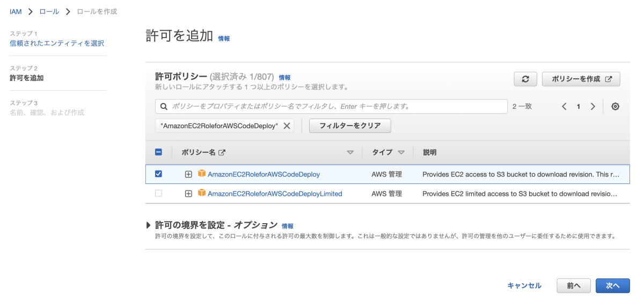Expand the 許可の境界を設定 section
The width and height of the screenshot is (644, 302).
pos(149,225)
